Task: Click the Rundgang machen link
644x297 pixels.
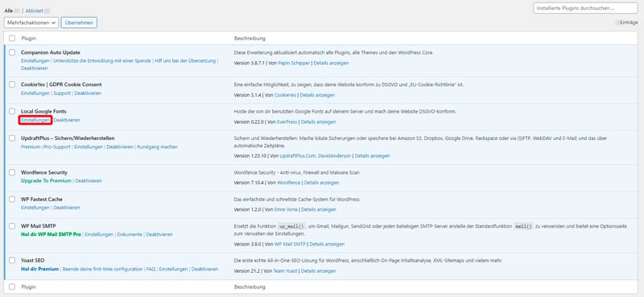Action: coord(157,146)
